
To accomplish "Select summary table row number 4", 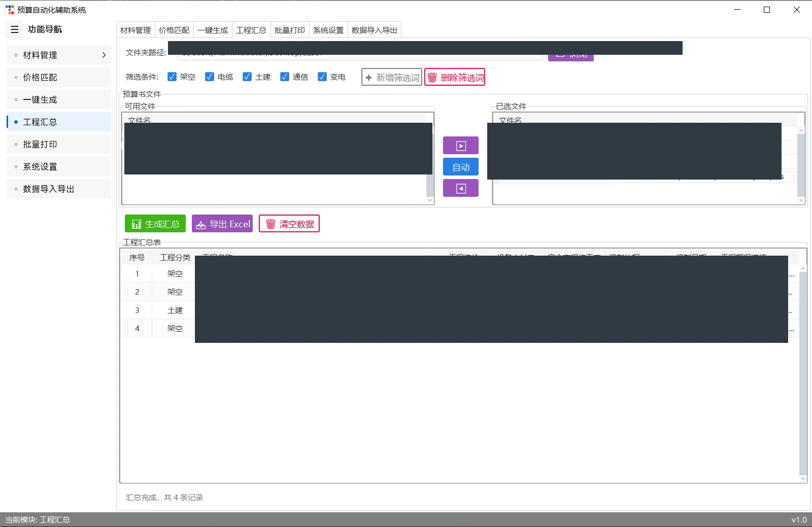I will [x=460, y=328].
